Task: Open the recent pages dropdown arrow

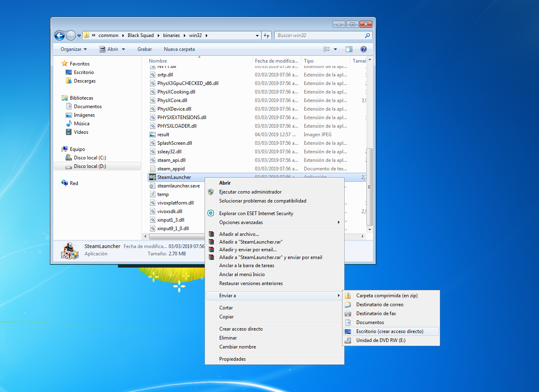Action: [79, 36]
